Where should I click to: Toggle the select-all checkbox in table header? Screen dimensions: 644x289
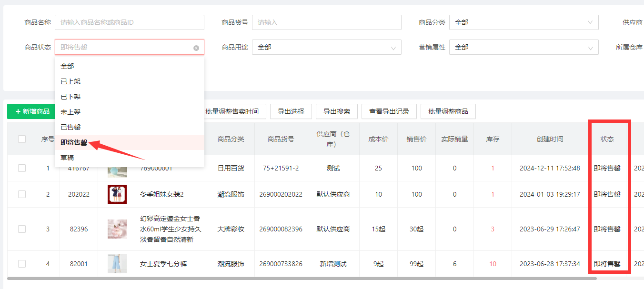click(x=22, y=139)
